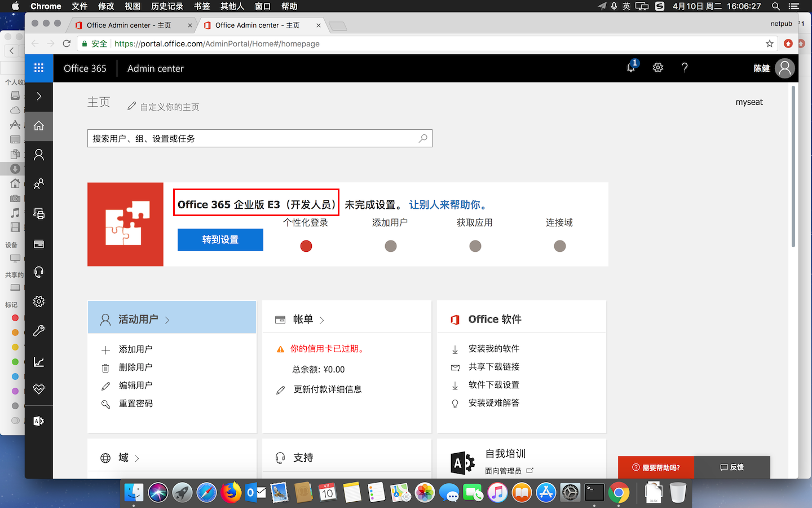This screenshot has width=812, height=508.
Task: Open the Support headset icon in sidebar
Action: 39,272
